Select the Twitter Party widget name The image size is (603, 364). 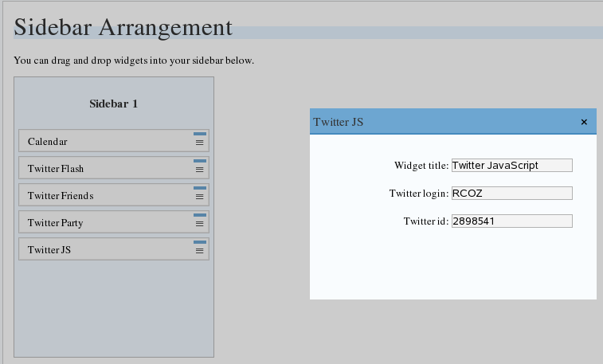tap(55, 223)
